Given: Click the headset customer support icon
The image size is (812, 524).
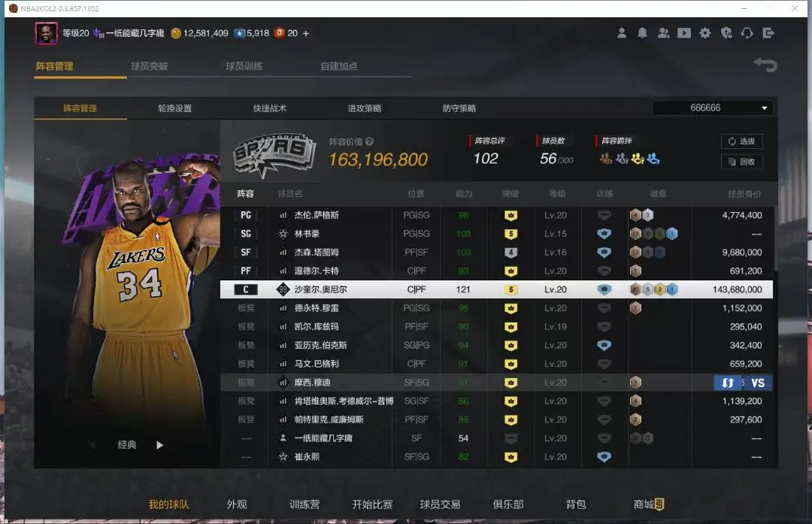Looking at the screenshot, I should click(747, 33).
